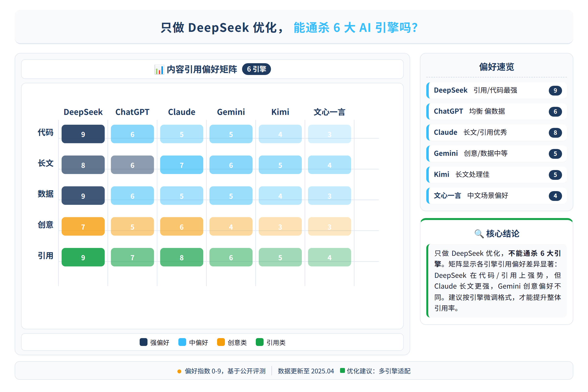Click the Kimi 数据 cell showing 4
Viewport: 588px width, 392px height.
click(280, 196)
